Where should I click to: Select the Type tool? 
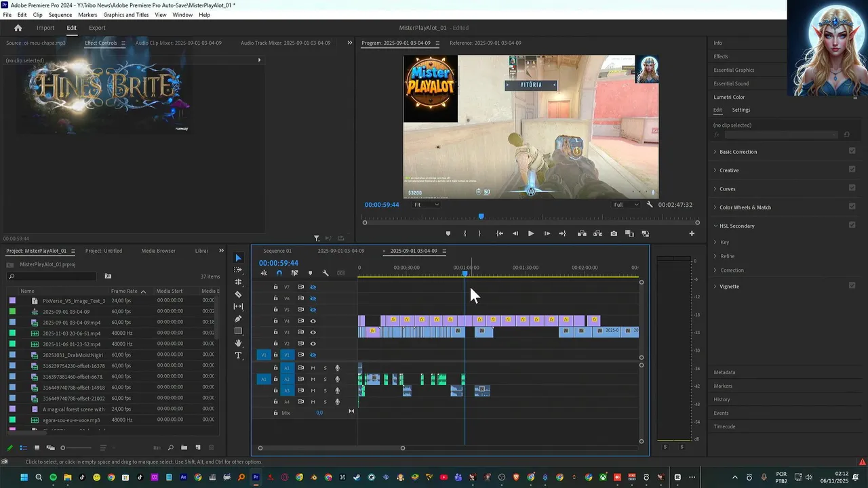(x=238, y=355)
